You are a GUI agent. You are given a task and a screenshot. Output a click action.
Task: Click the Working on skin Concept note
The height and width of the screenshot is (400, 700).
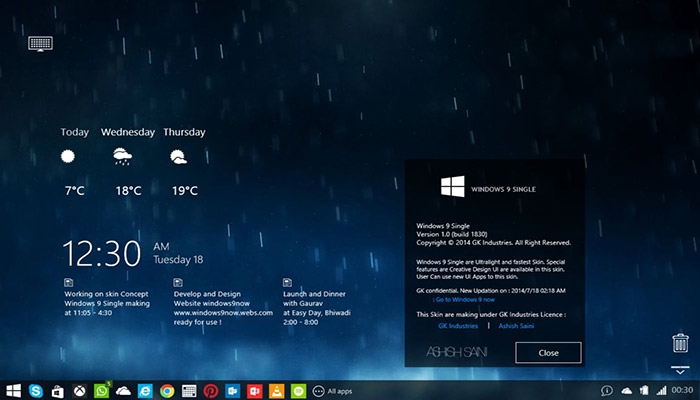click(107, 303)
